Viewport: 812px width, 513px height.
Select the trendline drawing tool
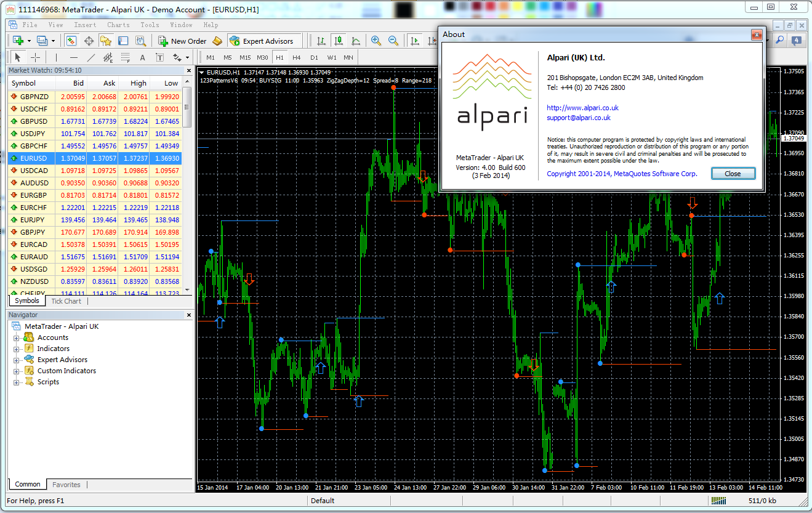(x=91, y=57)
